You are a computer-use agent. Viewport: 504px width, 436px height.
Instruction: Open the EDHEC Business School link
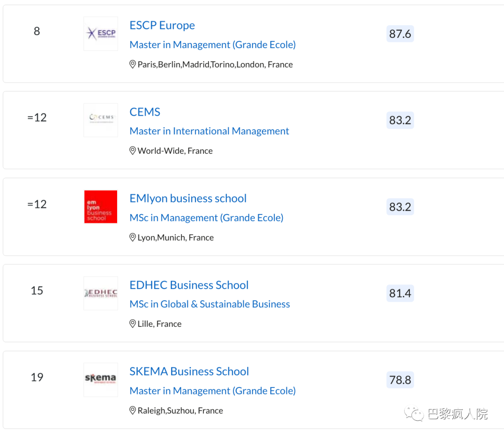(189, 285)
